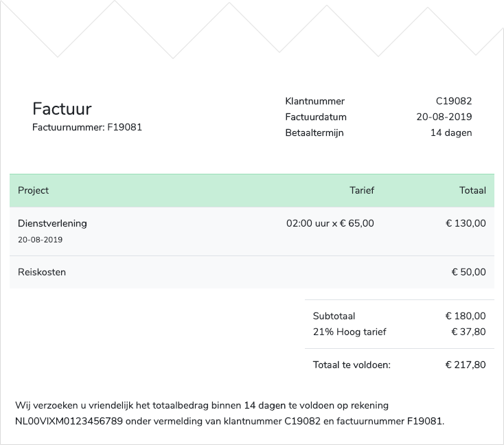The width and height of the screenshot is (504, 445).
Task: Click the Factuur heading
Action: [62, 109]
